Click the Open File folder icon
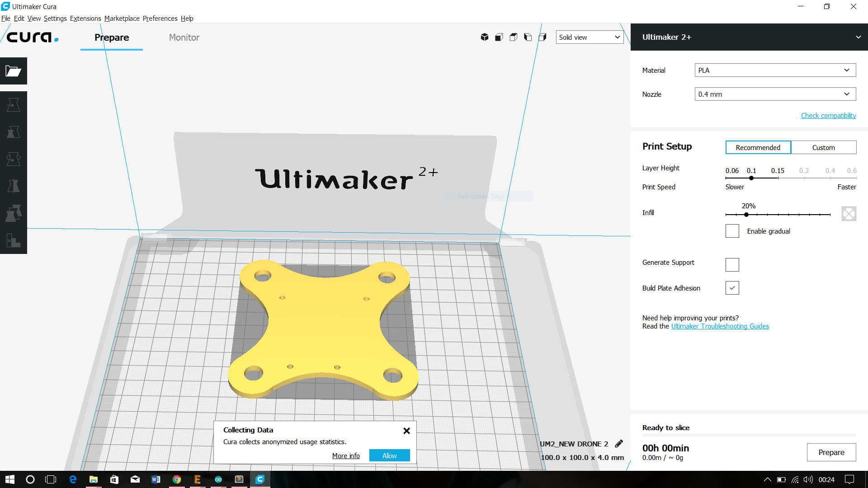Image resolution: width=868 pixels, height=488 pixels. tap(13, 71)
